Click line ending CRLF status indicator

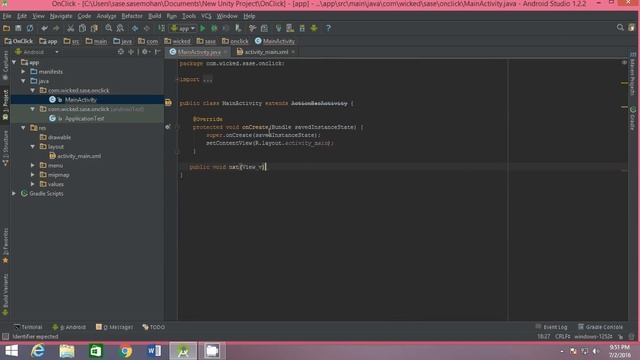(562, 336)
